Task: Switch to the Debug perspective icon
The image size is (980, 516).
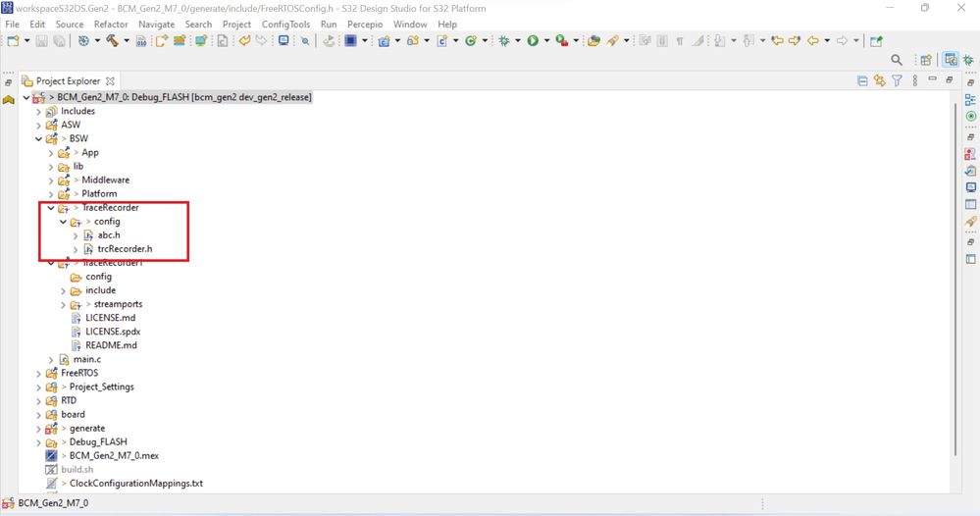Action: 968,60
